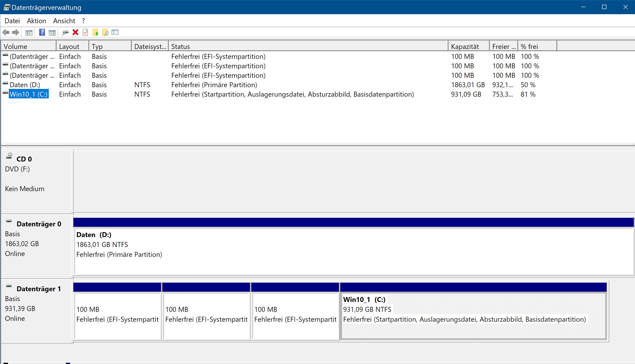Viewport: 635px width, 364px height.
Task: Click the red X delete toolbar icon
Action: click(x=75, y=32)
